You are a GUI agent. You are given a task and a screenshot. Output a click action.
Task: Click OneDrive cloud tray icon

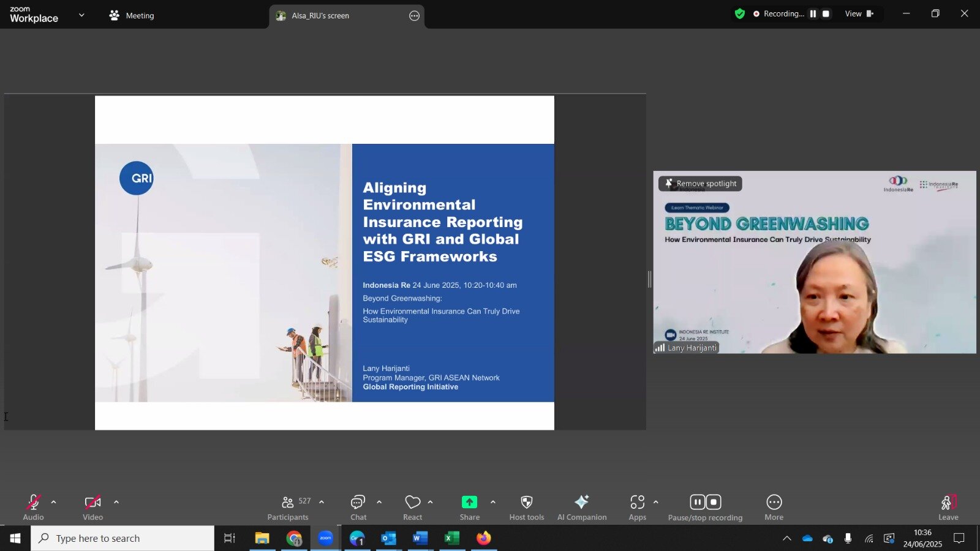807,539
